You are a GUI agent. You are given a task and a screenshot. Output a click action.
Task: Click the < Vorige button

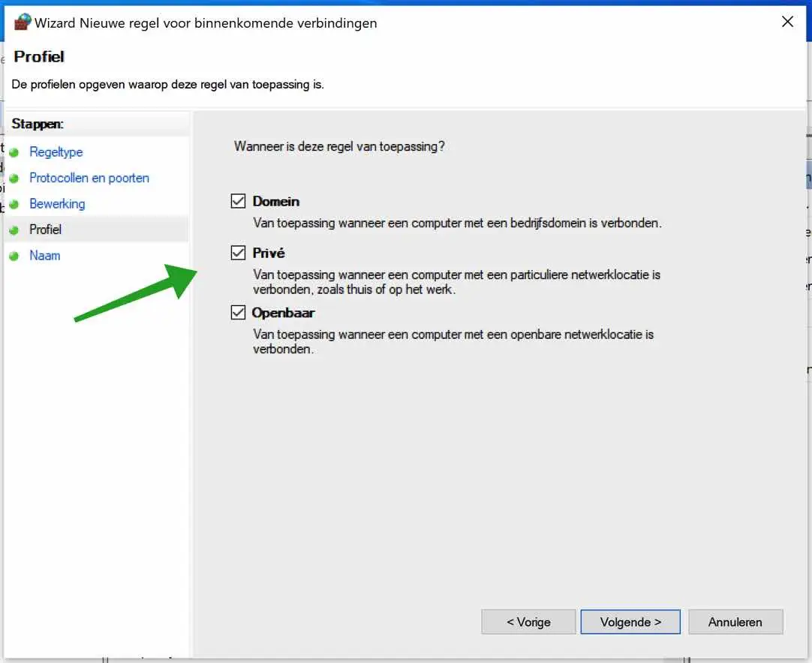point(528,622)
